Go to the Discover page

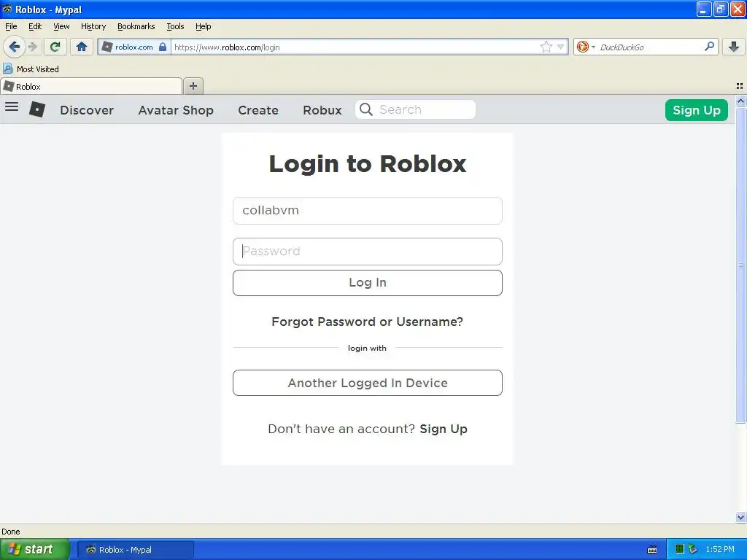[87, 110]
